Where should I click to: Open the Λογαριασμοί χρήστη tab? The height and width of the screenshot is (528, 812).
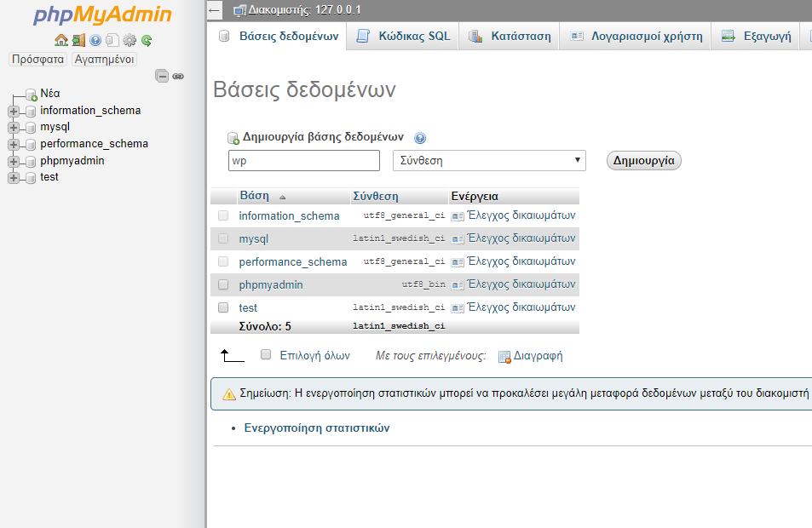[636, 37]
